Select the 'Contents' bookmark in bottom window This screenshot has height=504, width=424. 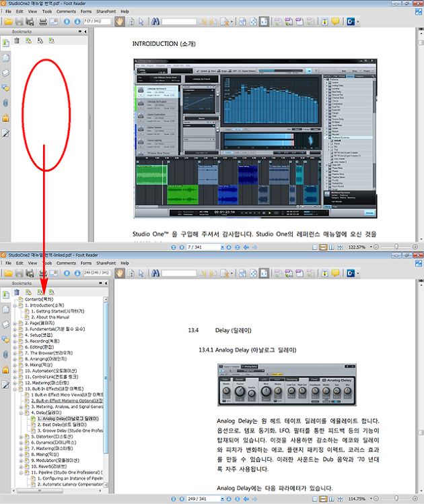(x=39, y=299)
